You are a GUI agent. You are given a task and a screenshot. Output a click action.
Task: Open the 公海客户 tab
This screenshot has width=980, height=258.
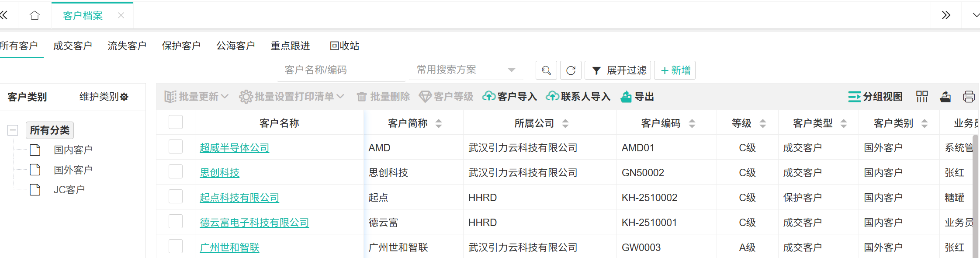click(x=235, y=46)
